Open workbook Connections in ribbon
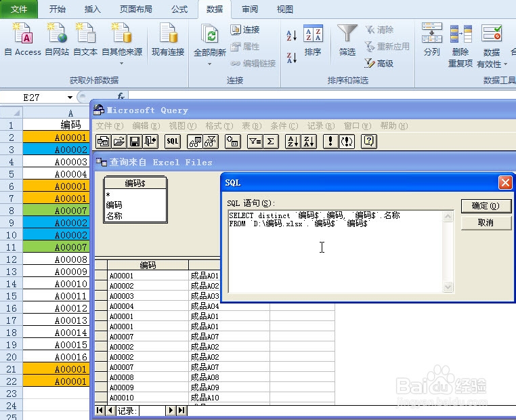Image resolution: width=516 pixels, height=420 pixels. click(x=245, y=30)
